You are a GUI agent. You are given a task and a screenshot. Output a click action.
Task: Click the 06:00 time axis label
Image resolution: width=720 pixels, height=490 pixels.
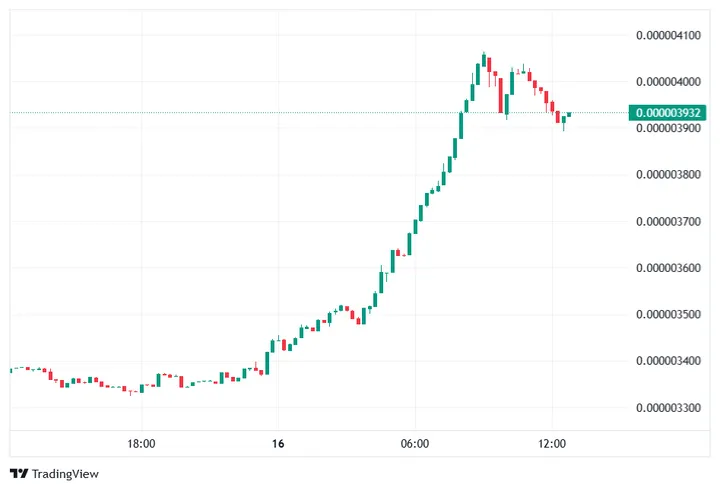click(x=415, y=443)
